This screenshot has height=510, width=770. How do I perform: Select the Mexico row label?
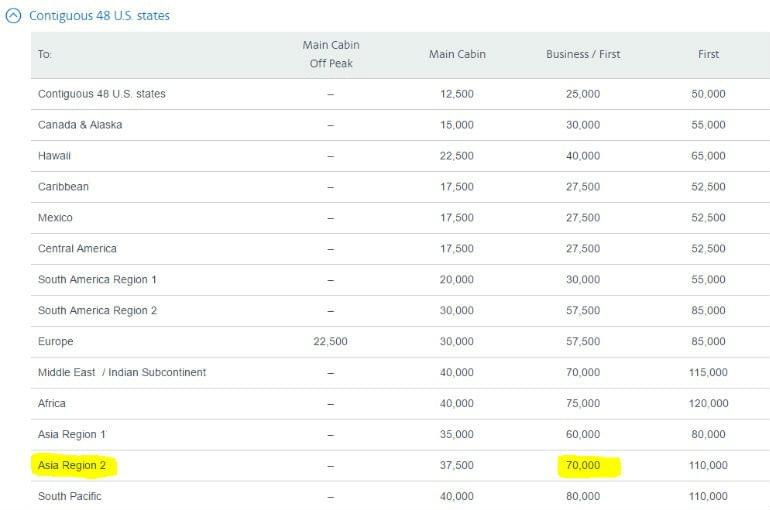click(x=55, y=217)
